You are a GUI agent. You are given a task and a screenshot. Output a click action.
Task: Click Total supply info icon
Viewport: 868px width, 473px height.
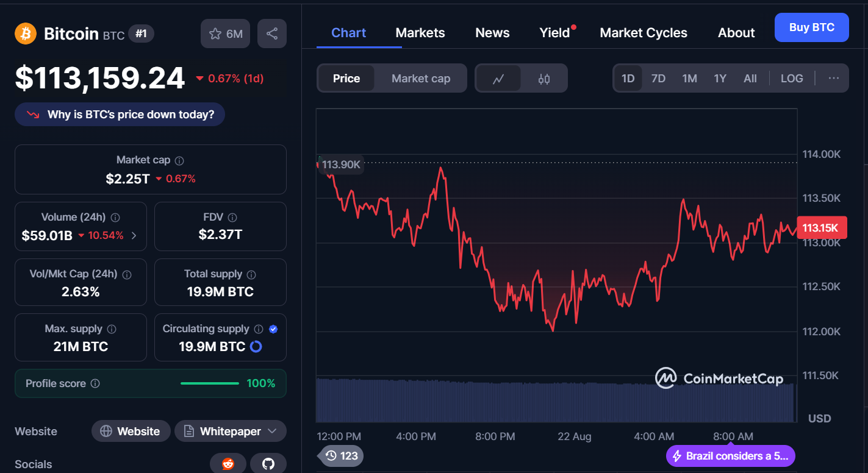click(x=251, y=275)
